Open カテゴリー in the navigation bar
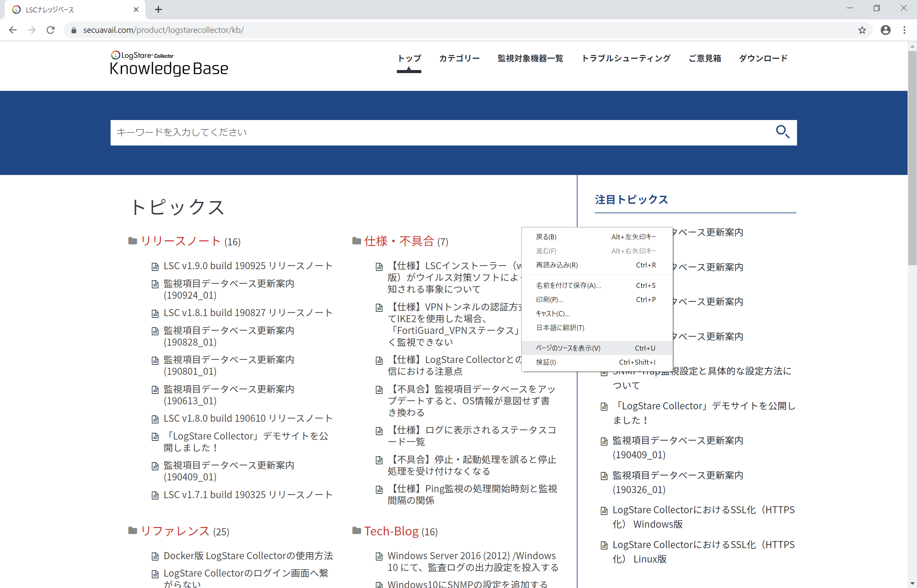 pyautogui.click(x=459, y=58)
